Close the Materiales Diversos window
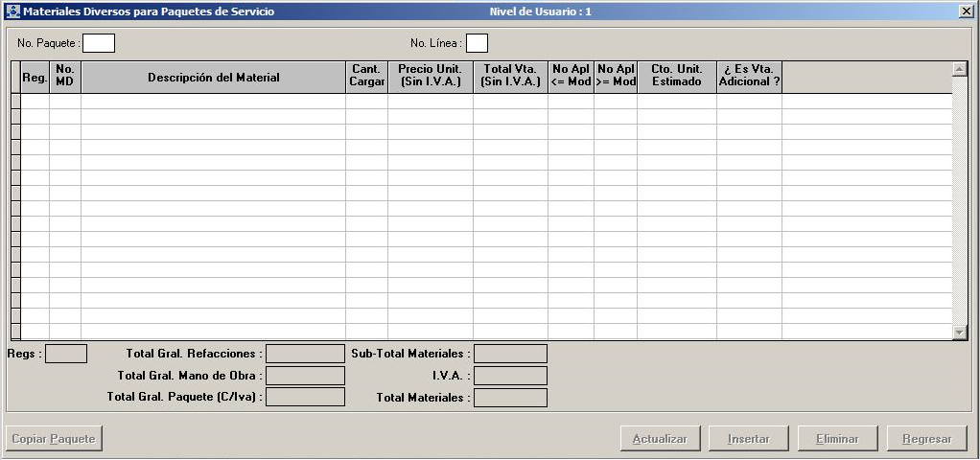This screenshot has width=980, height=460. pyautogui.click(x=965, y=11)
